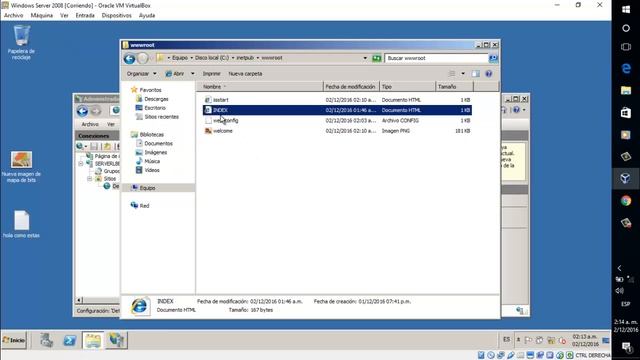Image resolution: width=640 pixels, height=360 pixels.
Task: Open Sitios recientes in navigation pane
Action: pyautogui.click(x=161, y=117)
